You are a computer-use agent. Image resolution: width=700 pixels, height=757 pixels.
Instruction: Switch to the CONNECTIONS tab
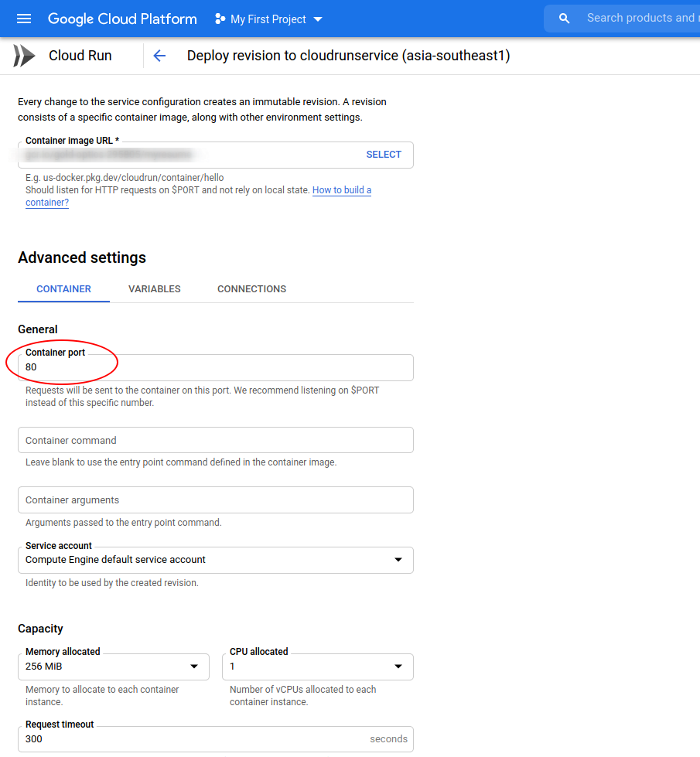[x=251, y=288]
